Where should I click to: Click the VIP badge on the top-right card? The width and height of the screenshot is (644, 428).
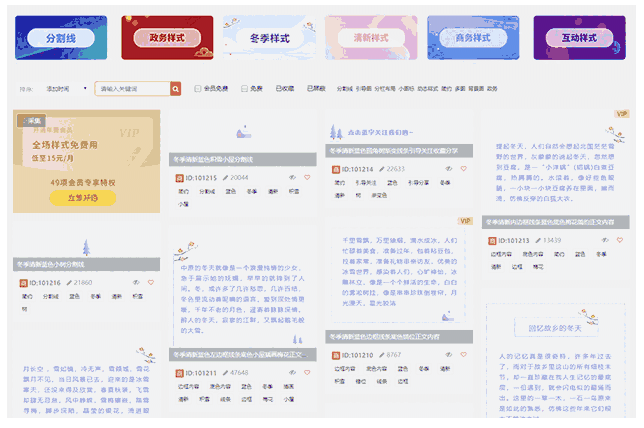tap(622, 114)
